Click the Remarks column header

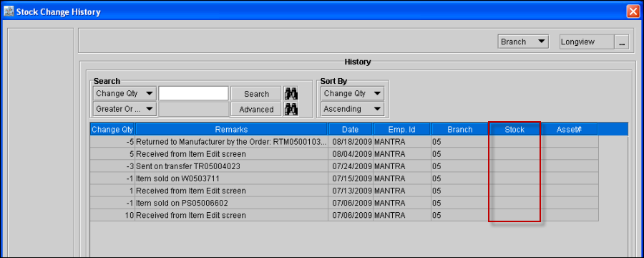(x=231, y=129)
